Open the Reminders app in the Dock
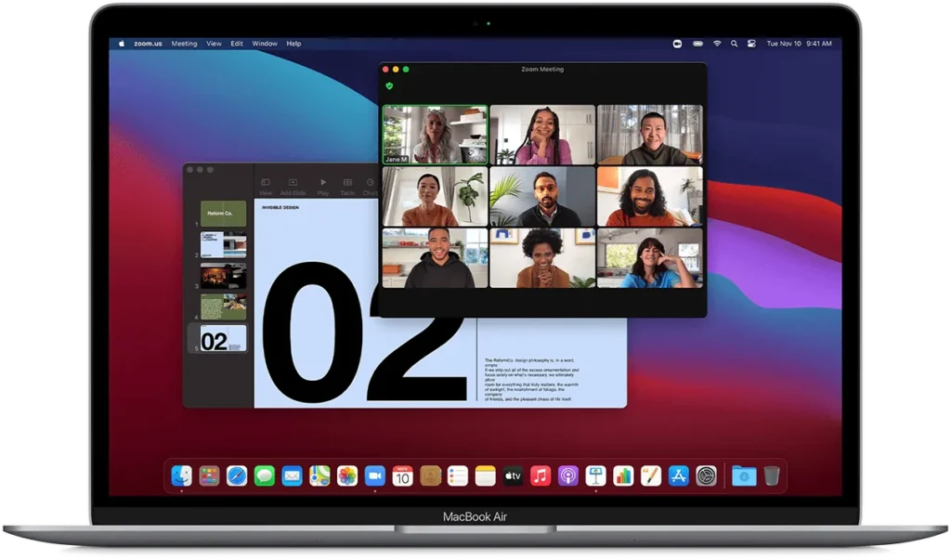 point(457,476)
